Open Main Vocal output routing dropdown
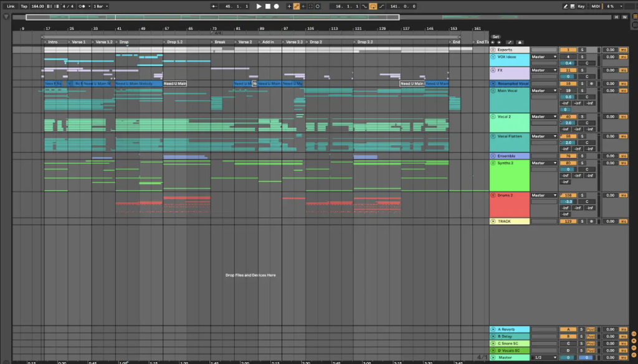The image size is (638, 364). (x=543, y=91)
